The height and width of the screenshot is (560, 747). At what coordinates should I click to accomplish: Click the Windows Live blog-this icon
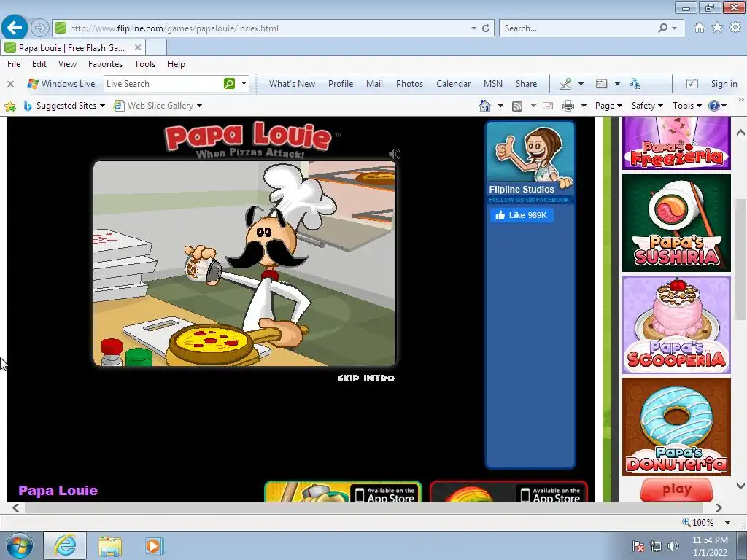(x=565, y=84)
